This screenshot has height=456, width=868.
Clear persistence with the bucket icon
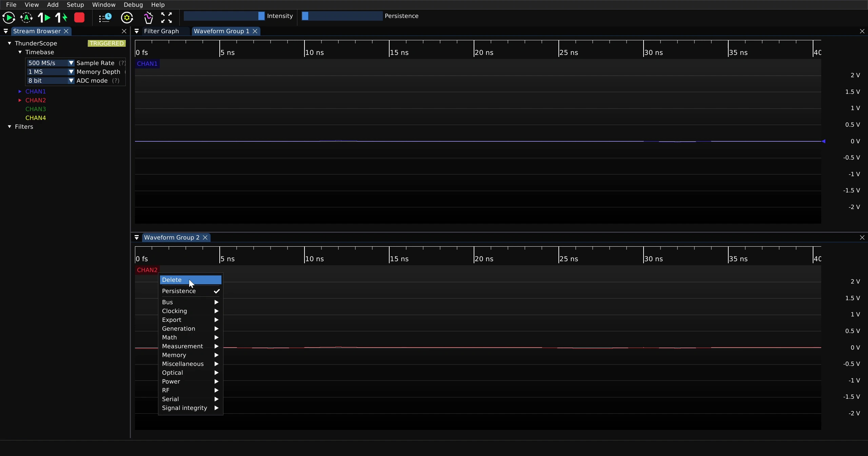coord(149,18)
